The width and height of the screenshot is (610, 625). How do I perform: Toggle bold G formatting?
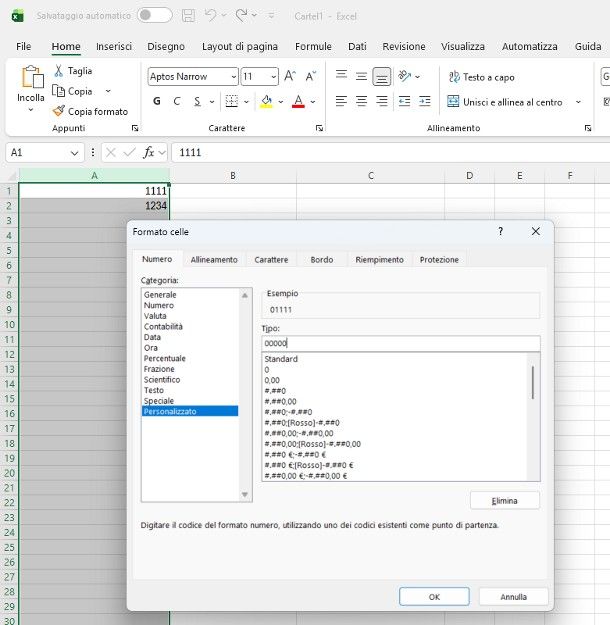tap(157, 101)
